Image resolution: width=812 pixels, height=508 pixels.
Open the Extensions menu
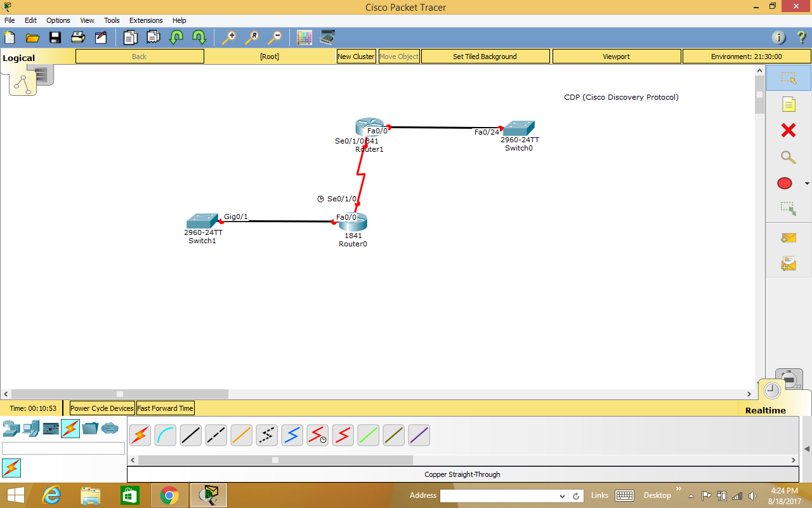coord(146,20)
